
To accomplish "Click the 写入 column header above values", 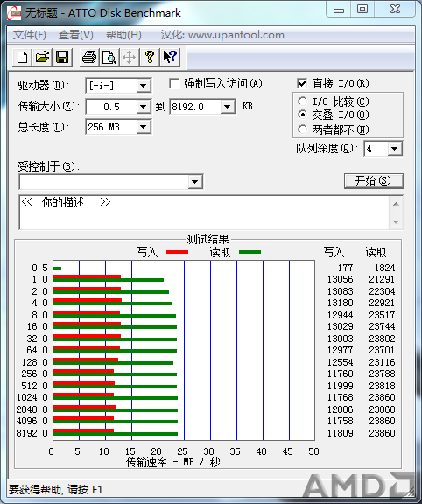I will click(334, 252).
